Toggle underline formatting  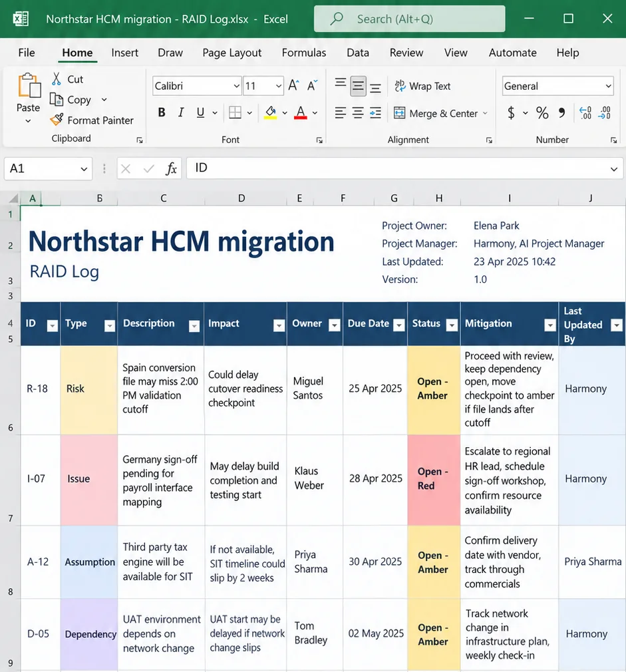(200, 112)
